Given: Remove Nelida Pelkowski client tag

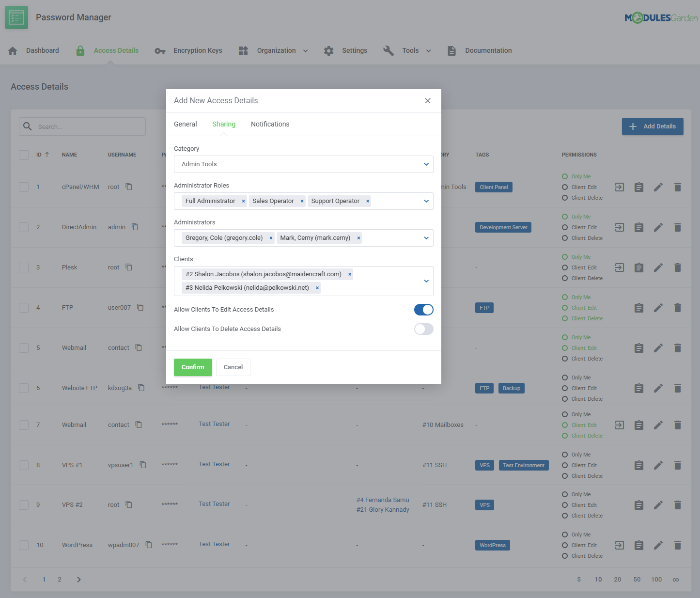Looking at the screenshot, I should point(317,288).
